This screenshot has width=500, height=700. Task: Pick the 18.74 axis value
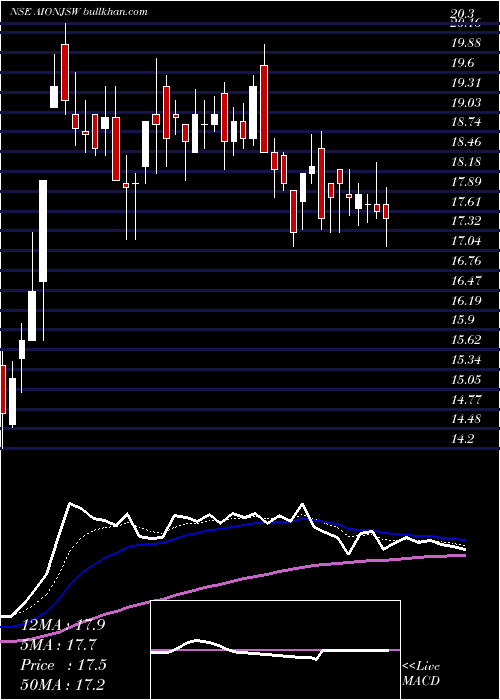click(x=466, y=122)
